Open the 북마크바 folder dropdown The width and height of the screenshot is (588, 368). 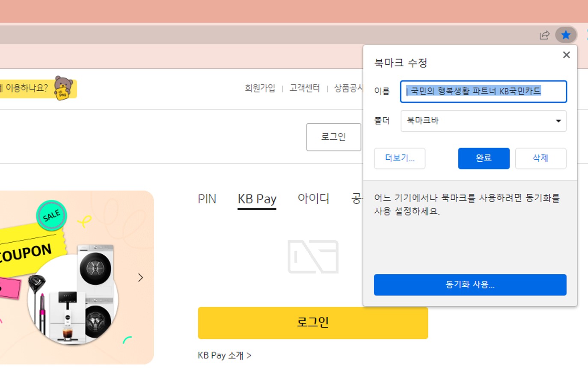[x=484, y=121]
